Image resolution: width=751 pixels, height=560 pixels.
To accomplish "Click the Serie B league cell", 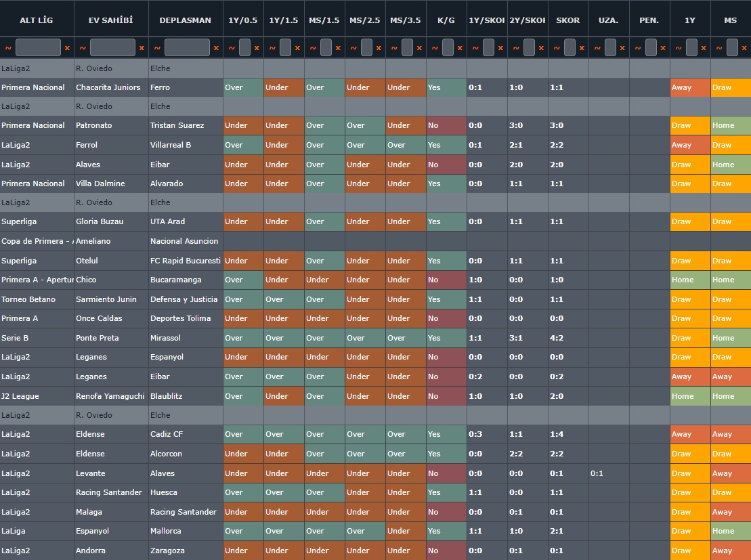I will click(x=37, y=338).
